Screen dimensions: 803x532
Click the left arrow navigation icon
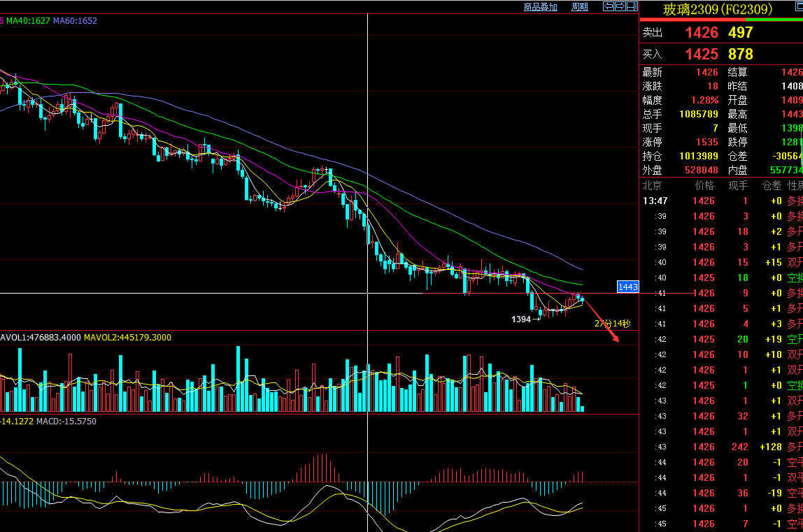coord(609,6)
